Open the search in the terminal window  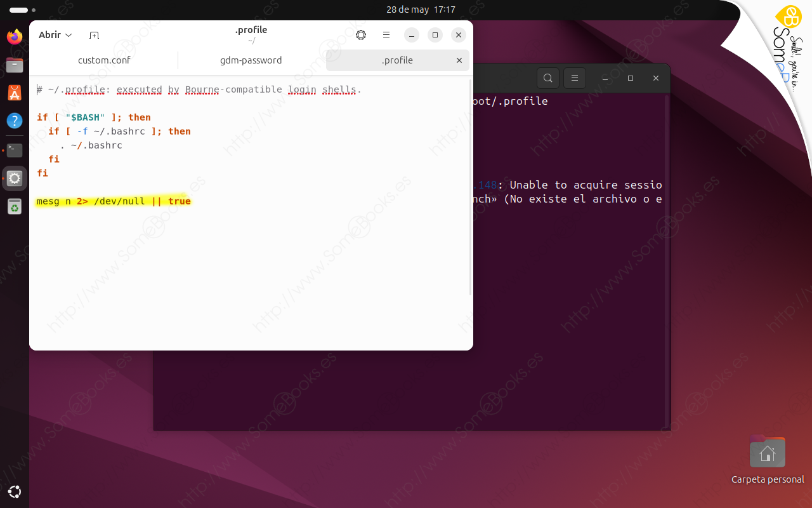(547, 78)
